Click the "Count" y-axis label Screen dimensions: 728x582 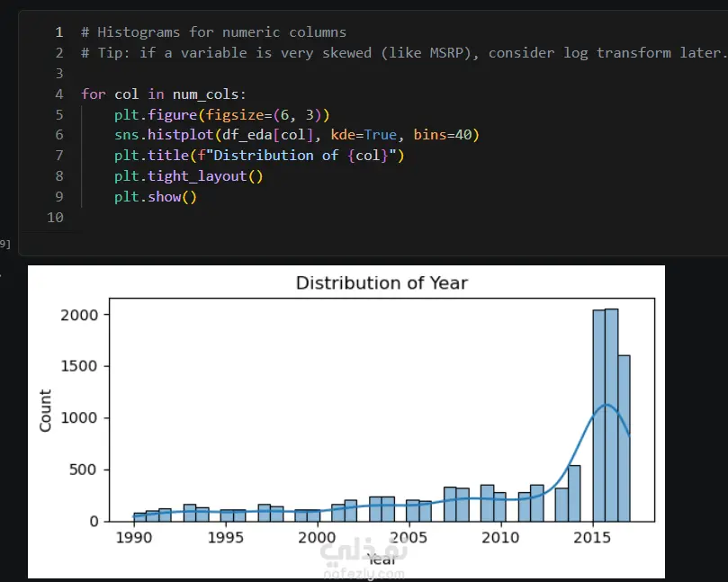[x=45, y=411]
